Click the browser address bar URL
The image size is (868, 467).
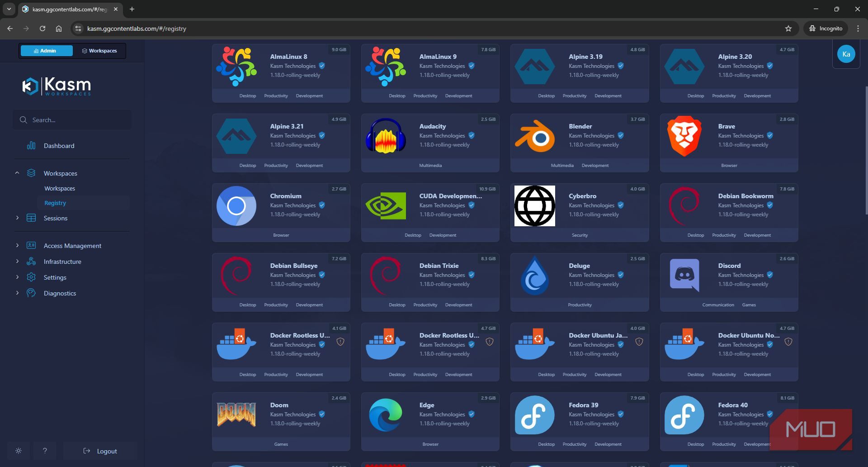[x=137, y=29]
